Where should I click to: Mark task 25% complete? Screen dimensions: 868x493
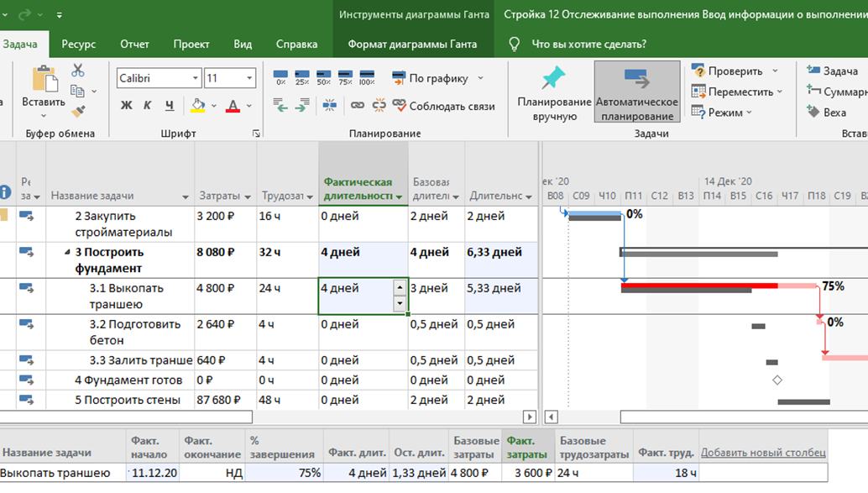[x=302, y=77]
